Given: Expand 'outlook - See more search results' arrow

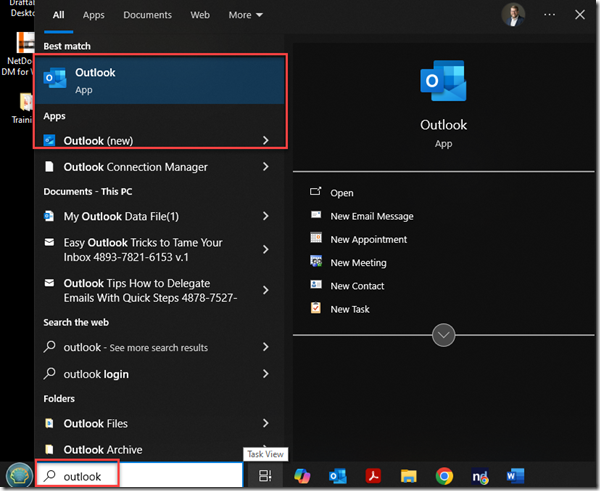Looking at the screenshot, I should coord(266,347).
